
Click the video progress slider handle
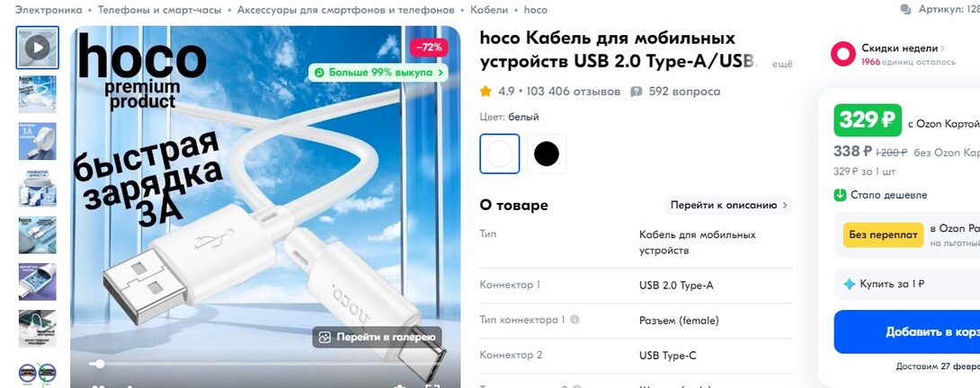pos(98,364)
